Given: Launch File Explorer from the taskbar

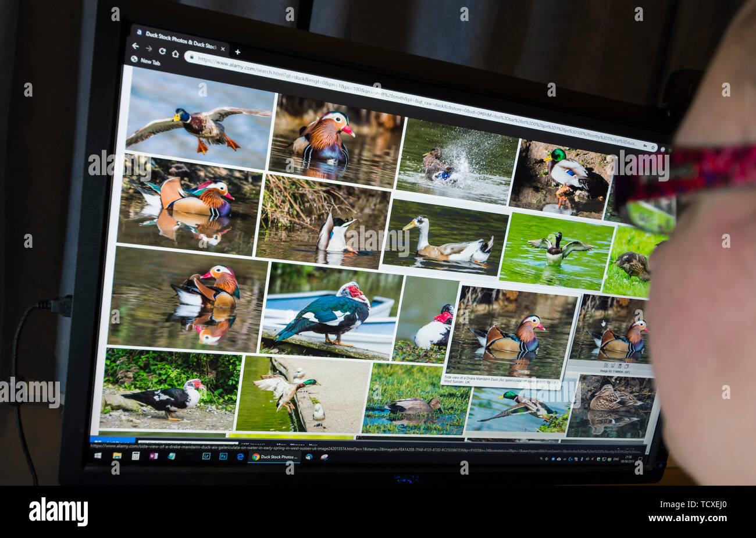Looking at the screenshot, I should click(x=117, y=455).
